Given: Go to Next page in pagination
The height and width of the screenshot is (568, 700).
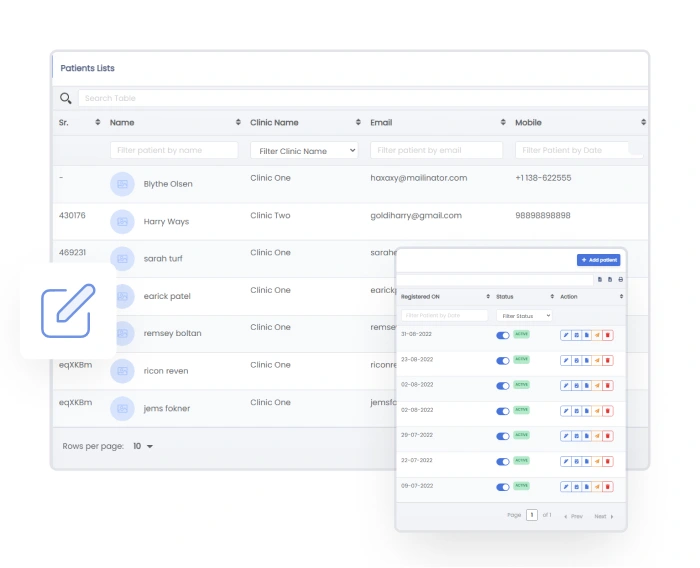Looking at the screenshot, I should pos(603,516).
